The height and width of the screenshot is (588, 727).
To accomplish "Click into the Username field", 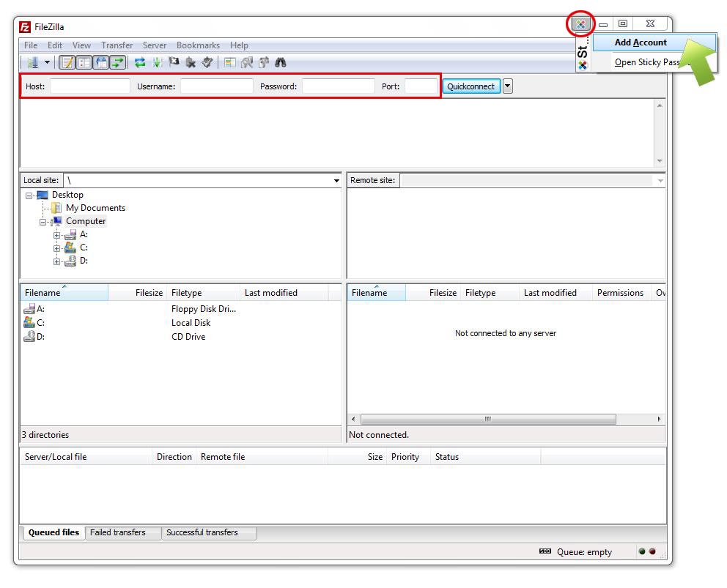I will (216, 86).
